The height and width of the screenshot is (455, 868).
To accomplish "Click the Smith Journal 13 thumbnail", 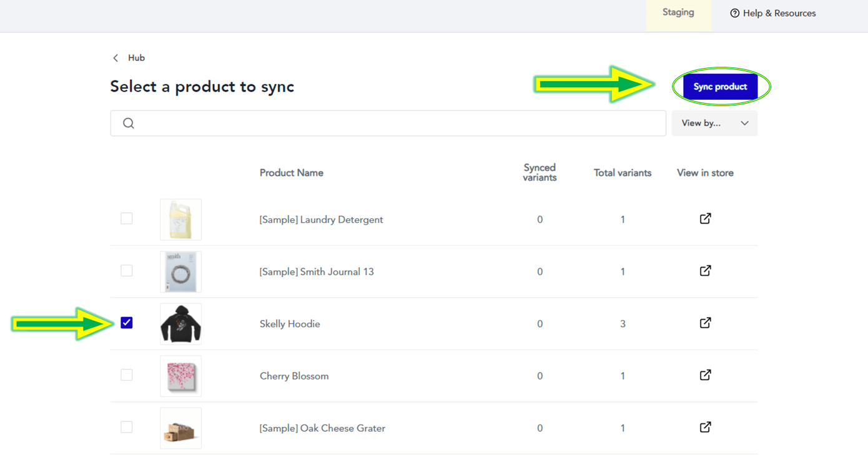I will click(180, 272).
